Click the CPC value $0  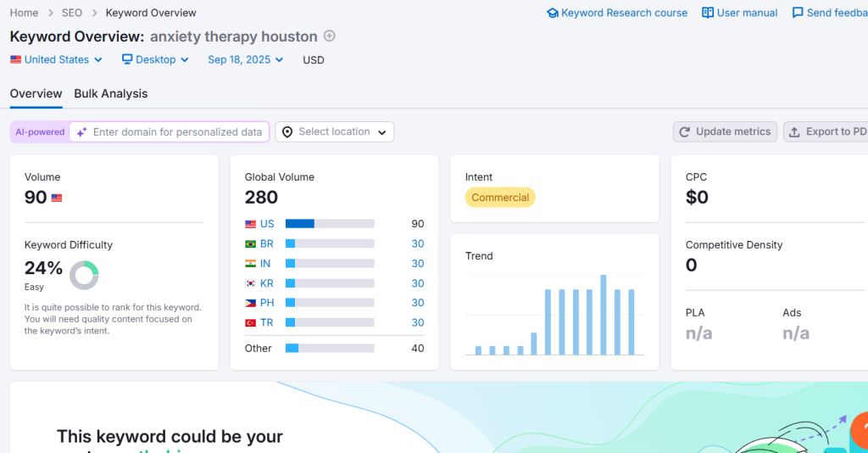pos(697,197)
